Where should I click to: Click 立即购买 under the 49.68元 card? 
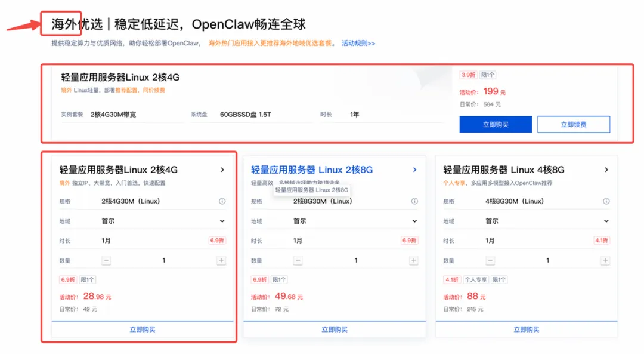click(335, 330)
